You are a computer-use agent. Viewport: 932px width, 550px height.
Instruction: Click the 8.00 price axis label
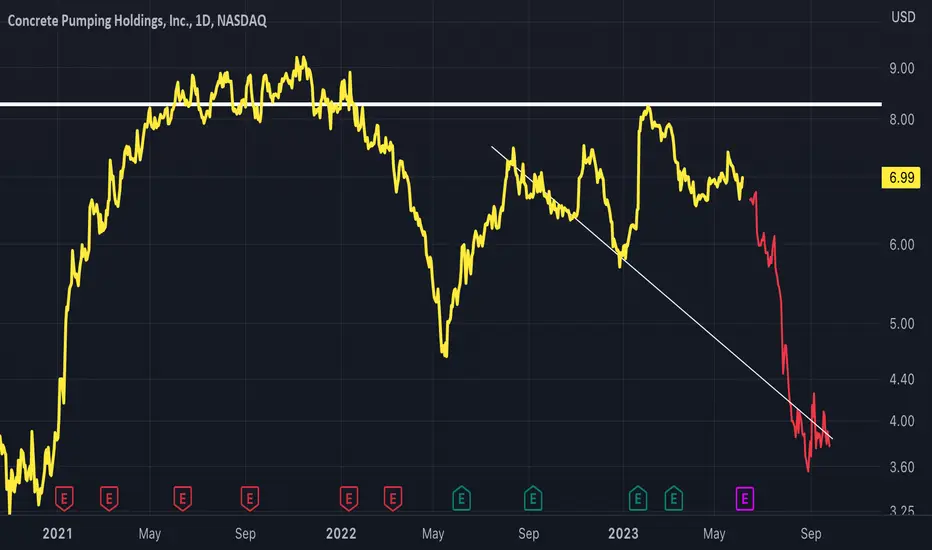[x=902, y=120]
